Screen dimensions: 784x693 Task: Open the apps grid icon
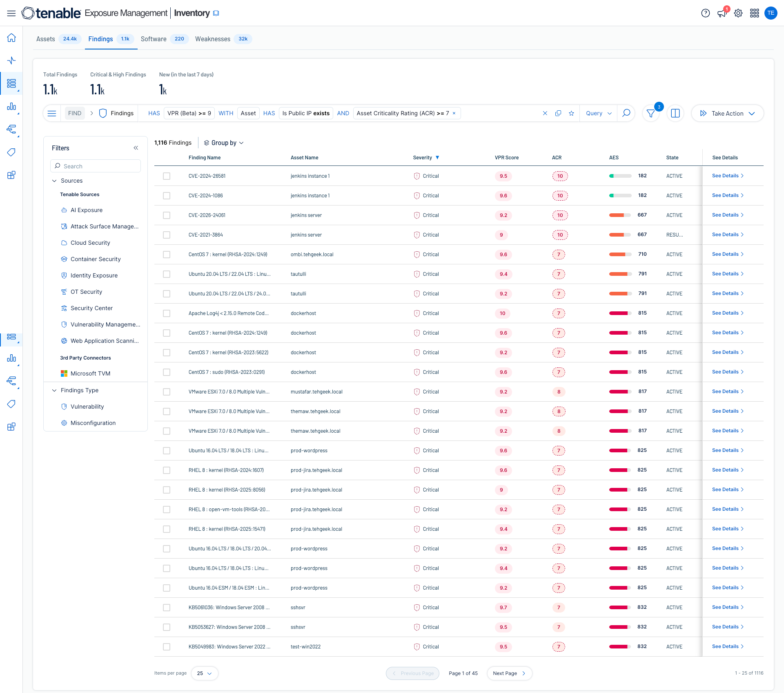click(754, 13)
